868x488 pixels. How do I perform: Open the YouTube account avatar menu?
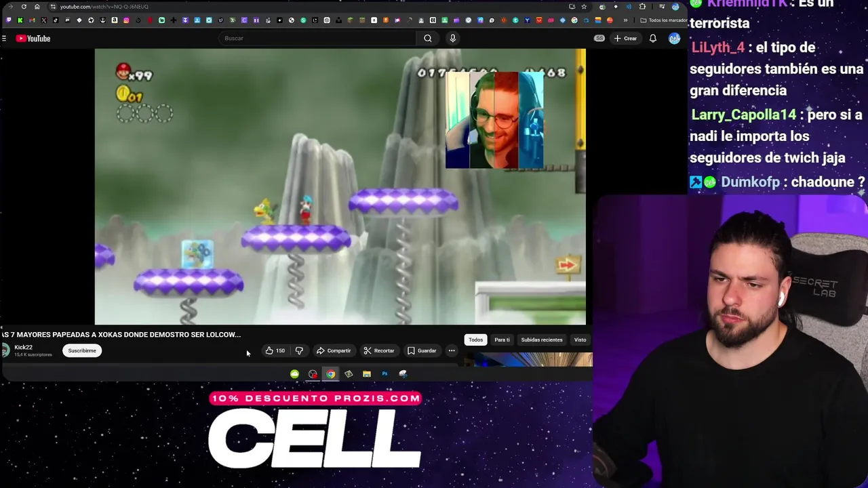click(x=674, y=39)
